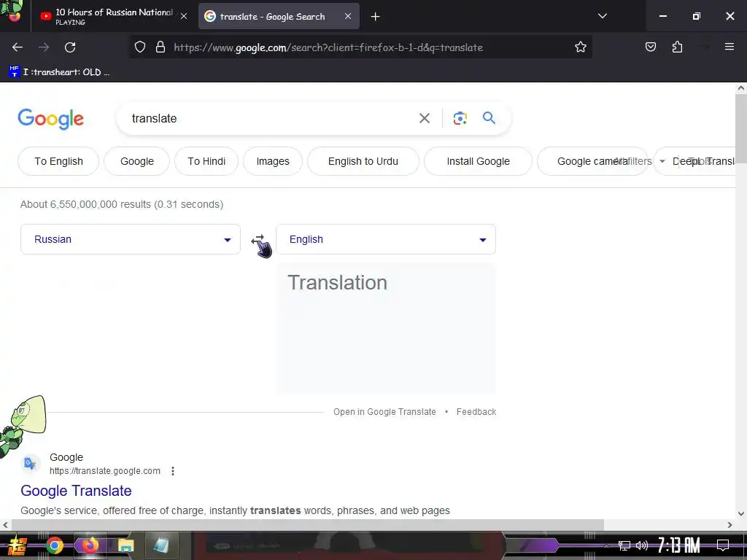This screenshot has width=747, height=560.
Task: Focus the URL address bar
Action: (x=361, y=47)
